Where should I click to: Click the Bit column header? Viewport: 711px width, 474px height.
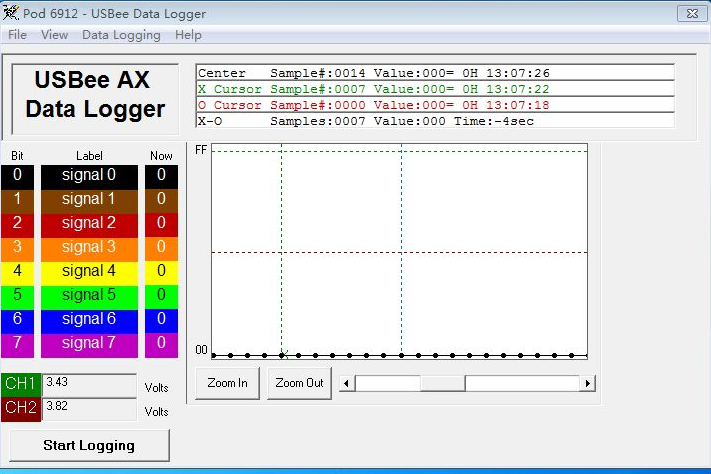17,156
